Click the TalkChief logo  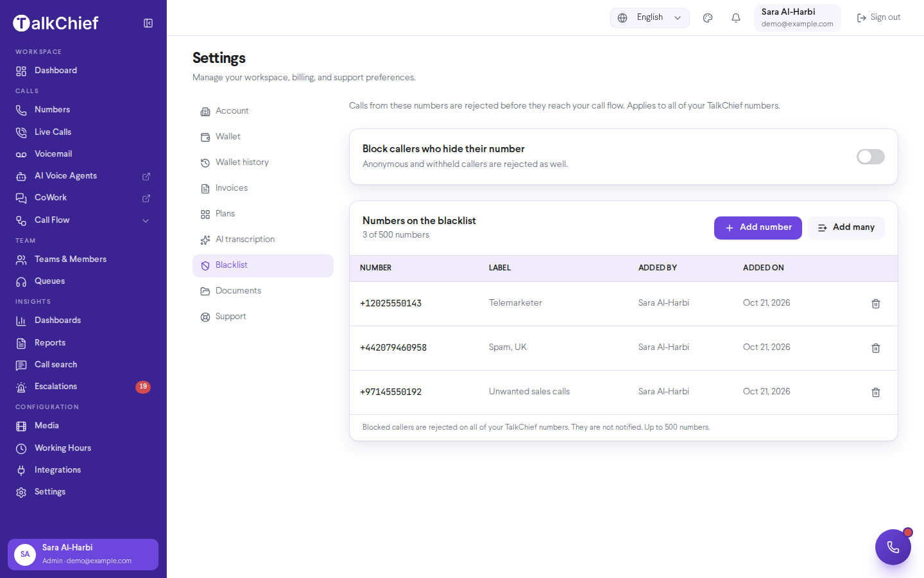56,23
